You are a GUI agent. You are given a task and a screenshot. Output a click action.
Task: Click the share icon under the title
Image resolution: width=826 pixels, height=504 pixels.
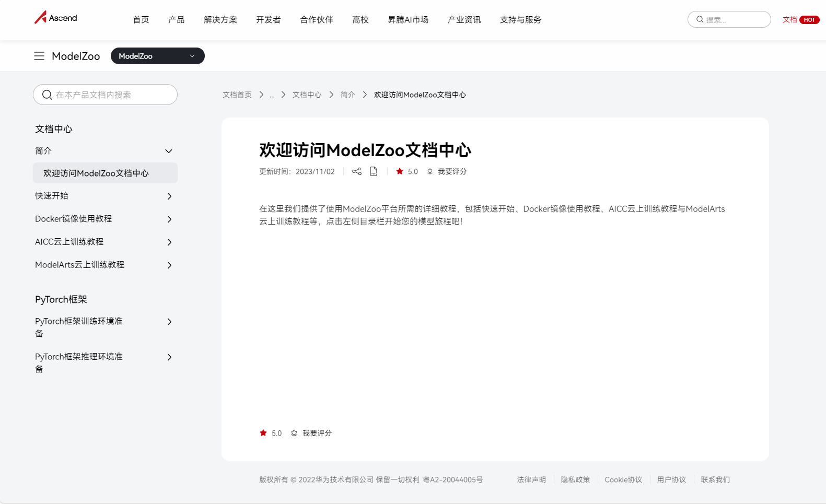click(x=357, y=171)
